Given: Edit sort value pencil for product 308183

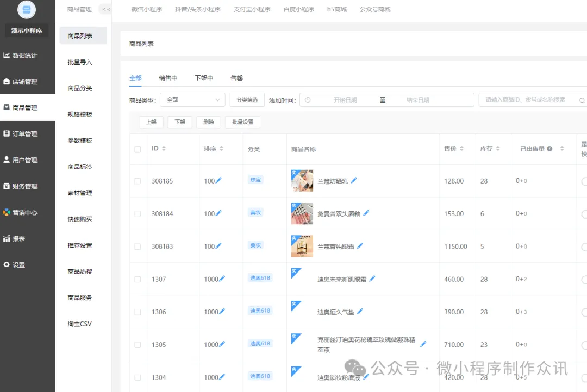Looking at the screenshot, I should coord(218,246).
